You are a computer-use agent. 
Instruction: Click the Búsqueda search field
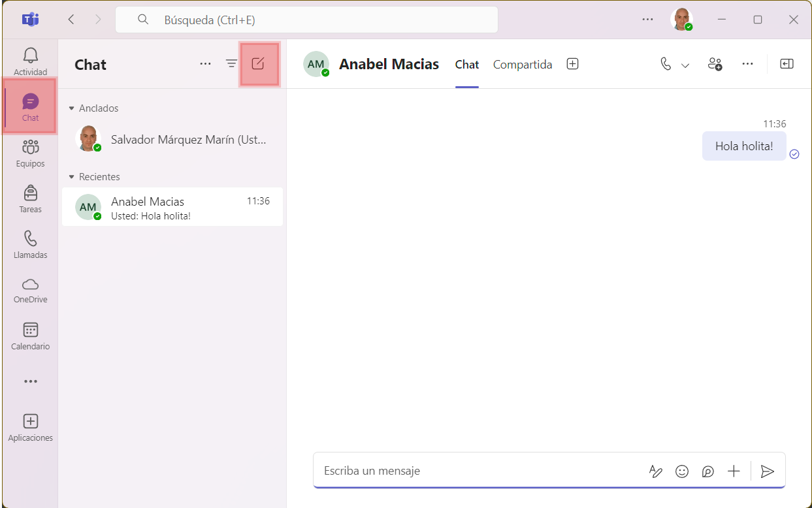[x=306, y=20]
